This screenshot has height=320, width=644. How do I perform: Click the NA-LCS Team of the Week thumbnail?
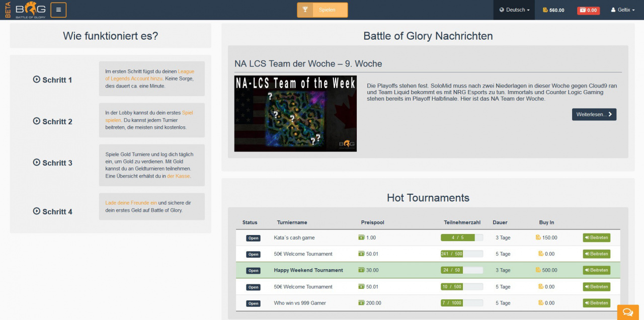(x=295, y=114)
